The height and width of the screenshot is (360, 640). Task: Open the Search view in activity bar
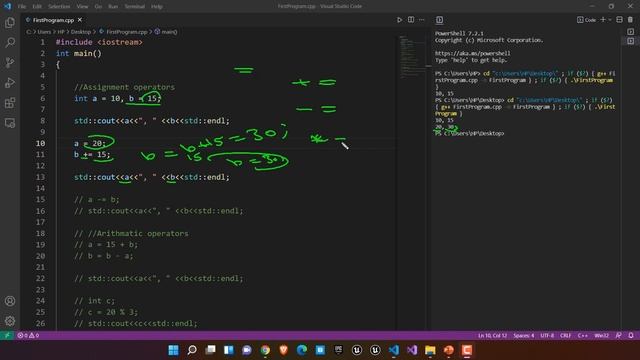click(10, 42)
